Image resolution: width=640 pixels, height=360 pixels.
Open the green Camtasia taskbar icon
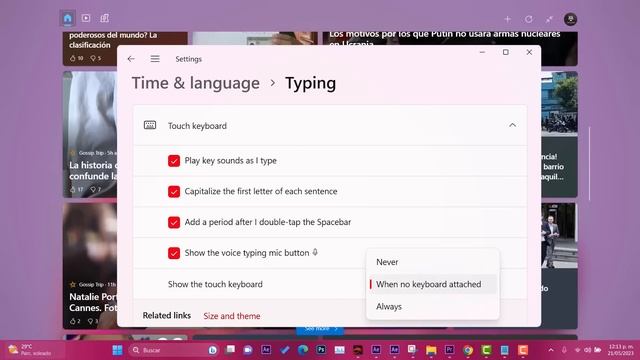point(486,350)
